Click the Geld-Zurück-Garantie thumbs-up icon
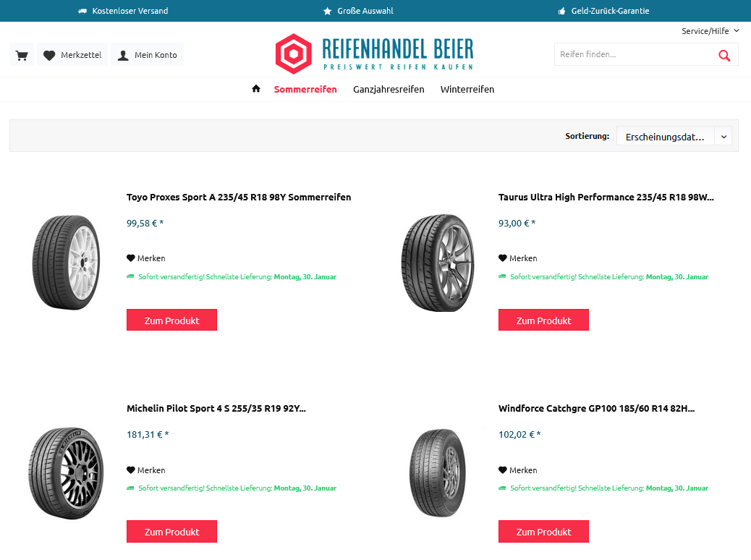This screenshot has height=560, width=751. pos(562,11)
